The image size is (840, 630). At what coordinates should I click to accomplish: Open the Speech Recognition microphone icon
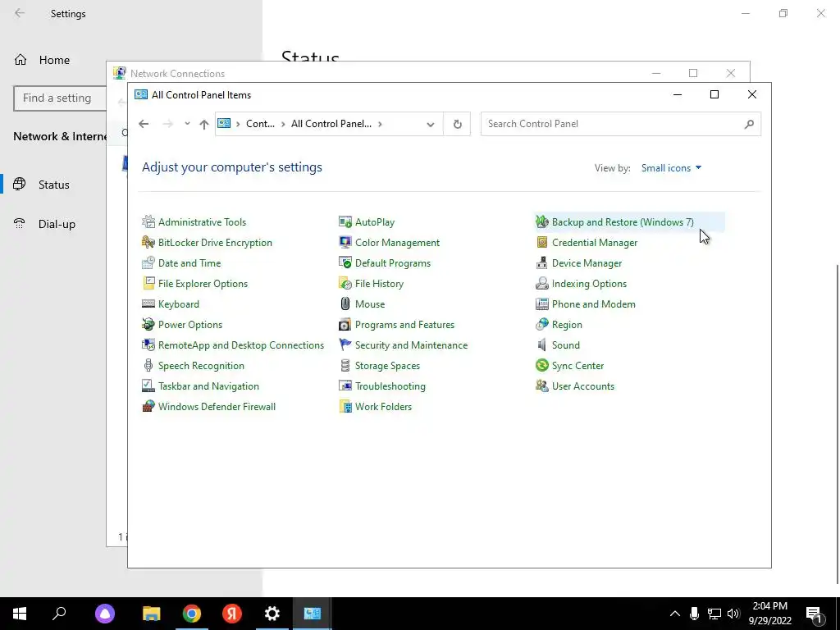pyautogui.click(x=148, y=365)
